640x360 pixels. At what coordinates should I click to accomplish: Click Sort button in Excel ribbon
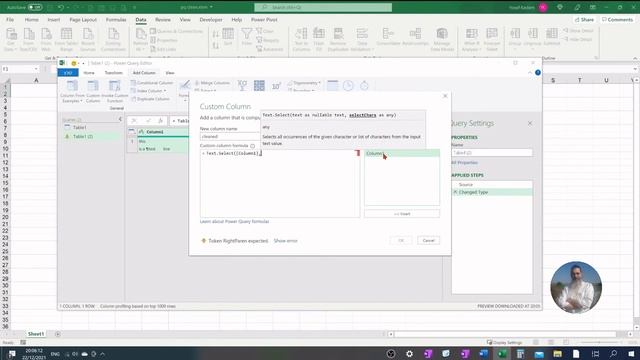228,37
